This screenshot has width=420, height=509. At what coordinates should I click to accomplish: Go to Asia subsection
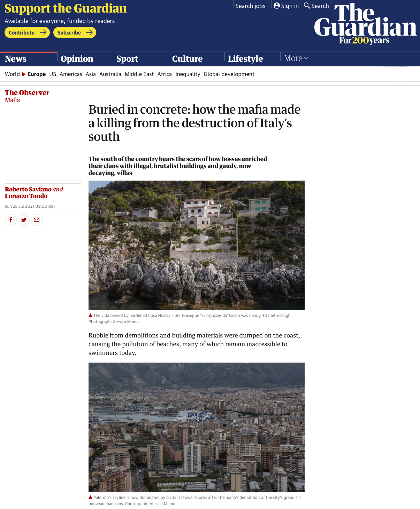pyautogui.click(x=91, y=74)
